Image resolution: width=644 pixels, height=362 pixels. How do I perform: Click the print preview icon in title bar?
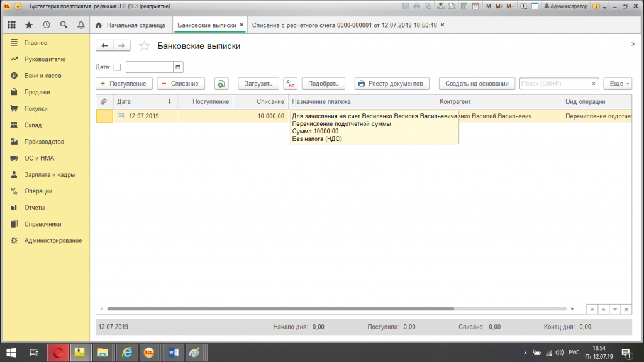point(428,6)
